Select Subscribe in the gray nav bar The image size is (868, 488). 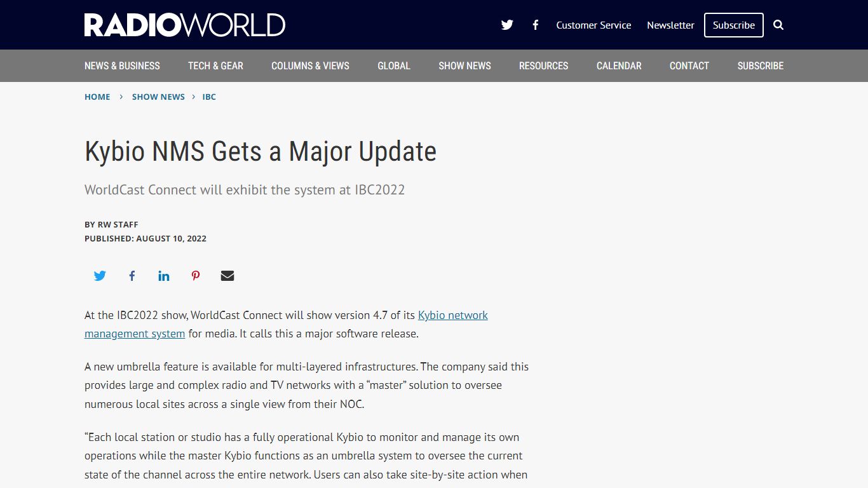(760, 65)
